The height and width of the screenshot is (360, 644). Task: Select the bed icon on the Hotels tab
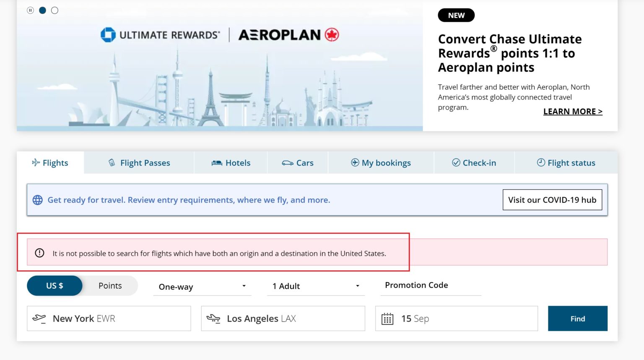point(216,163)
